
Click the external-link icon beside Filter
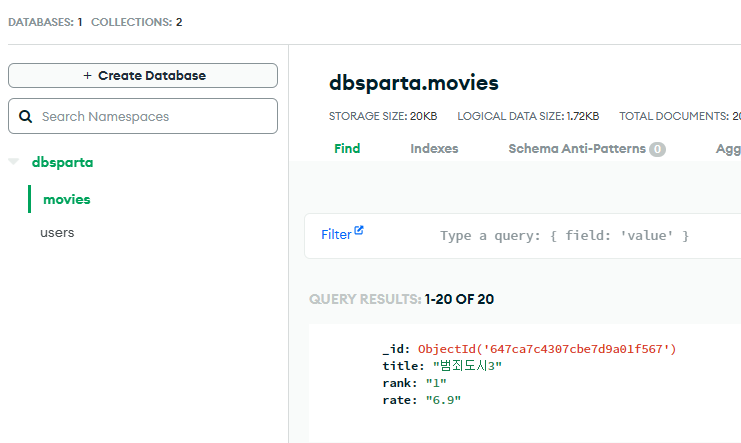pos(359,230)
